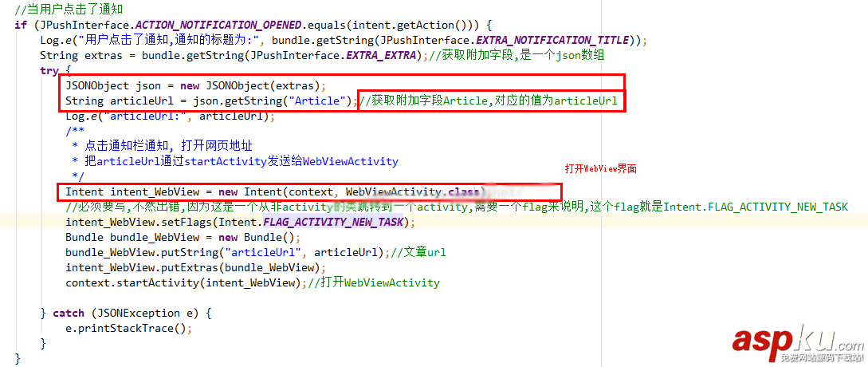Click the EXTRA_NOTIFICATION_TITLE constant in the Log.e call
868x367 pixels.
pos(552,40)
